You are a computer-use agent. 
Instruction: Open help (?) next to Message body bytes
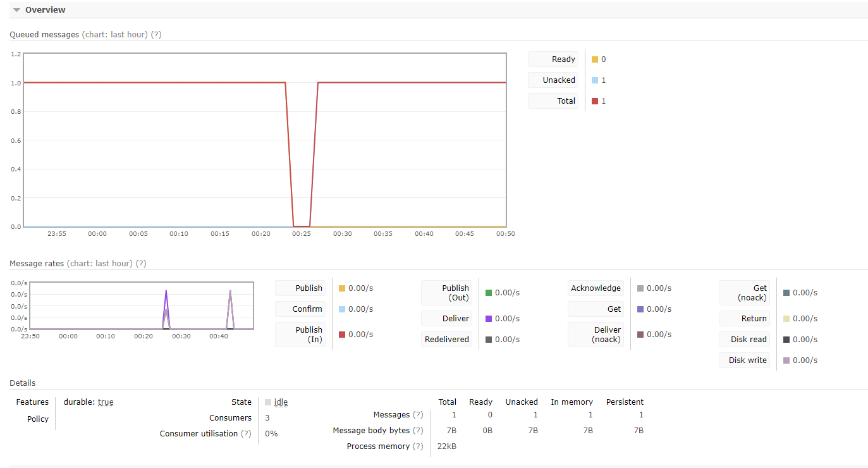tap(418, 431)
